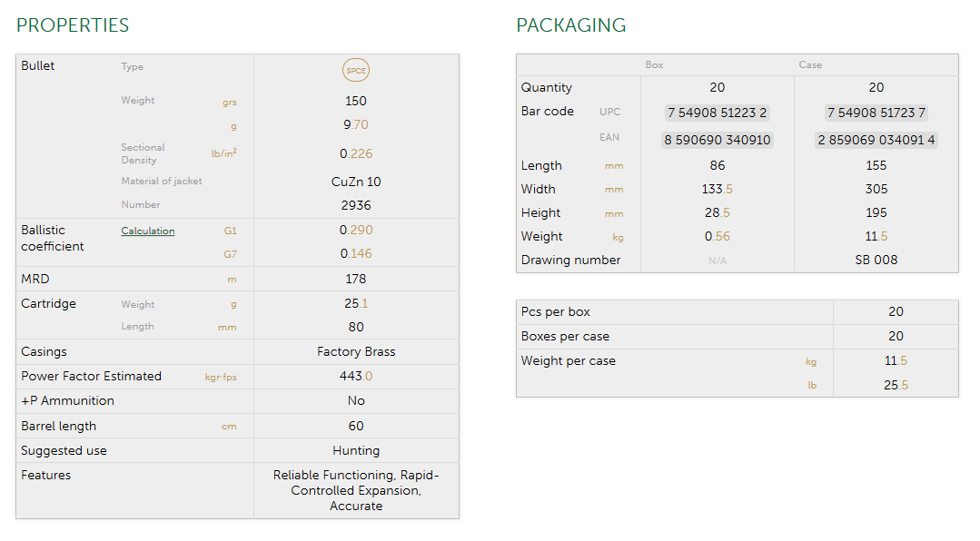
Task: Click the bullet number 2936
Action: tap(356, 206)
